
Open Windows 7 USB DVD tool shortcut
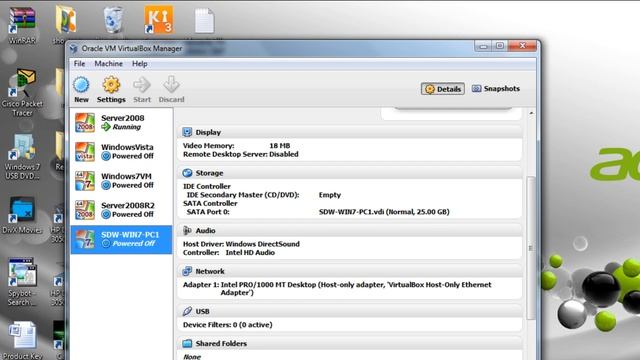pyautogui.click(x=22, y=157)
